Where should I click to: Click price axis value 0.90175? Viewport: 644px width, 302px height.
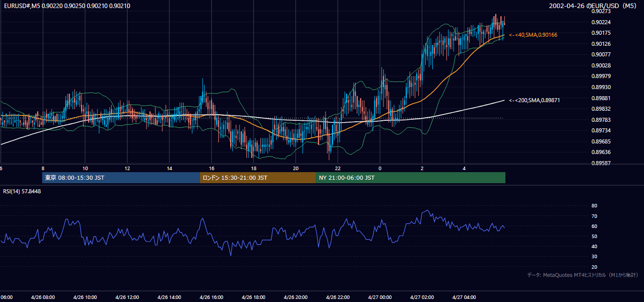click(601, 33)
